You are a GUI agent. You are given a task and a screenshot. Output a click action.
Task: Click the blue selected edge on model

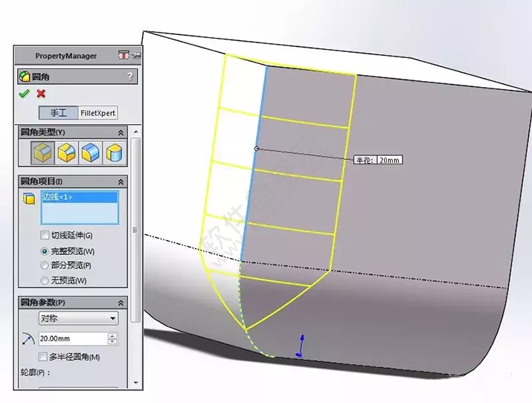pos(254,165)
